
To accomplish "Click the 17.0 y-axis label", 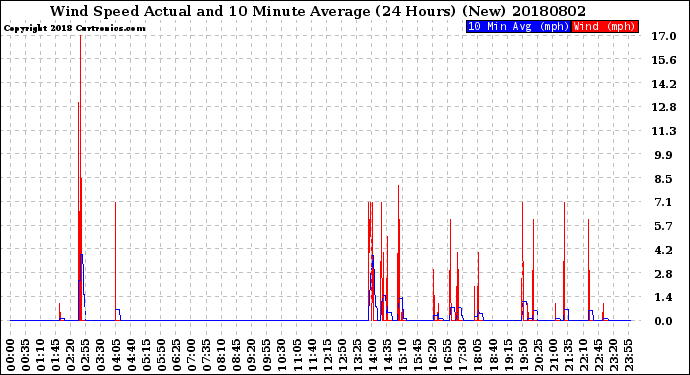I will 664,36.
